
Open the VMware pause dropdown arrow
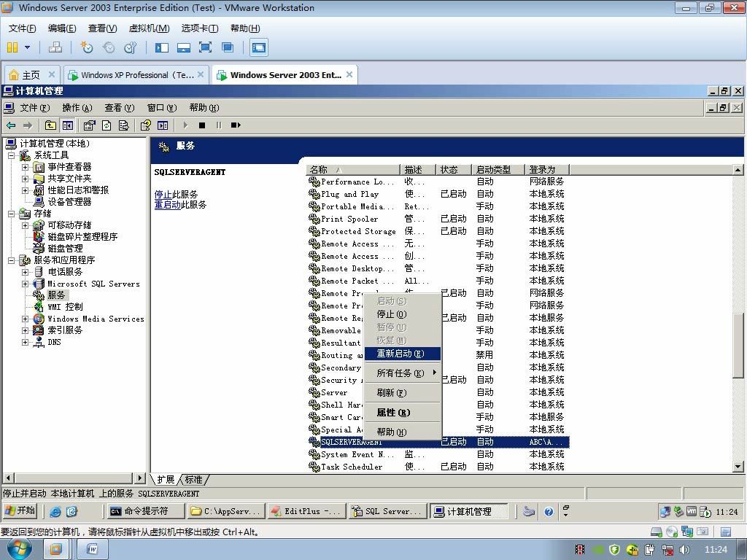(27, 47)
